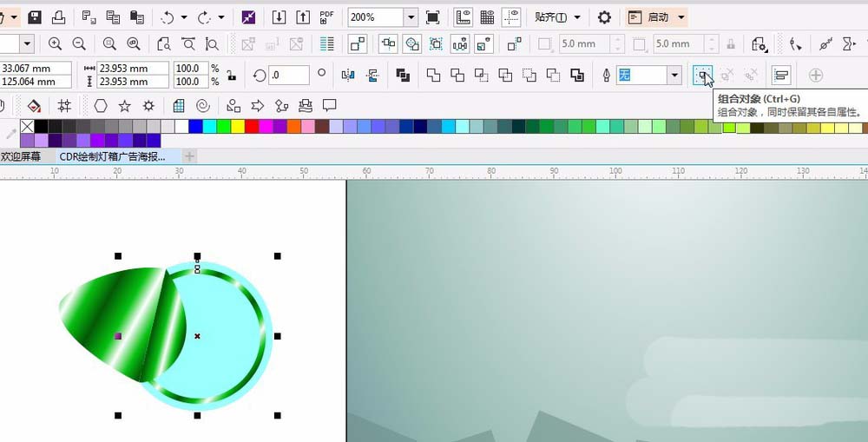Viewport: 868px width, 442px height.
Task: Click the full-screen preview icon
Action: 433,17
